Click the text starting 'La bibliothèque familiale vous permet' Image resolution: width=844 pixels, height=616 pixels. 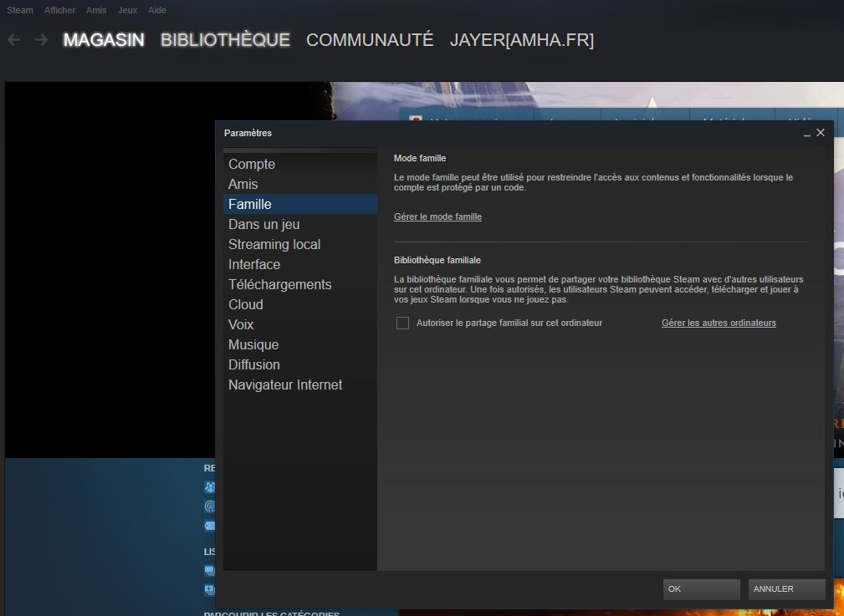coord(599,289)
